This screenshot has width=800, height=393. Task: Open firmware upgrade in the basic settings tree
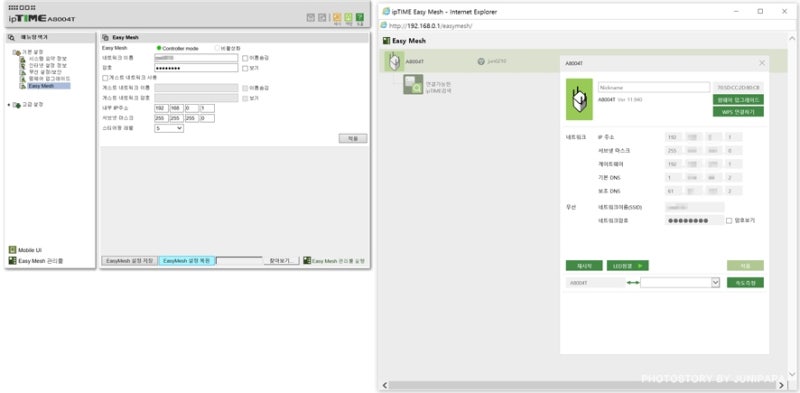tap(49, 79)
